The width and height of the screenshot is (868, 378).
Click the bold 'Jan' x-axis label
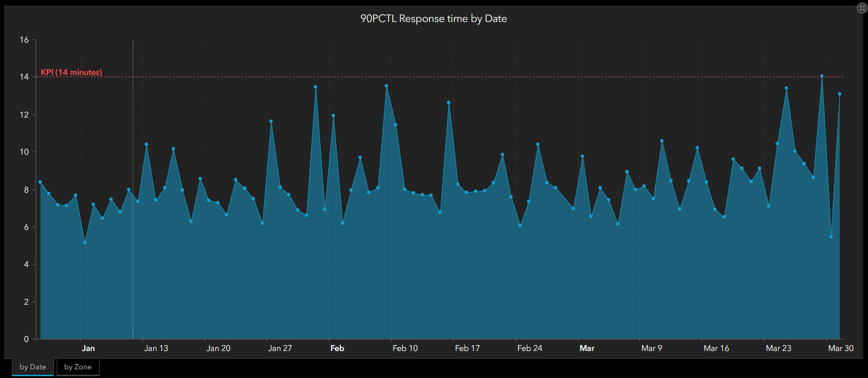click(x=88, y=348)
